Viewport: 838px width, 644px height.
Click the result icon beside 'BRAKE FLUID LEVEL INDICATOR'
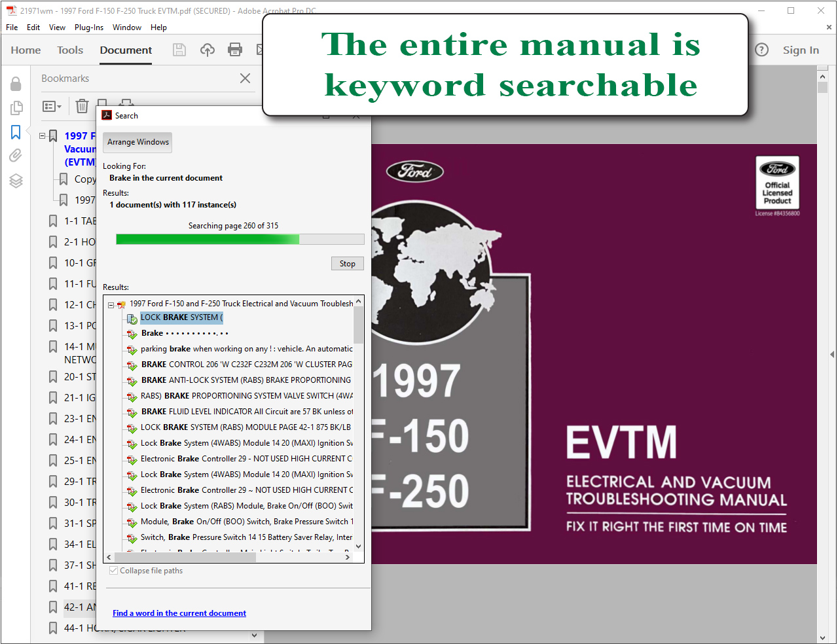pyautogui.click(x=132, y=412)
